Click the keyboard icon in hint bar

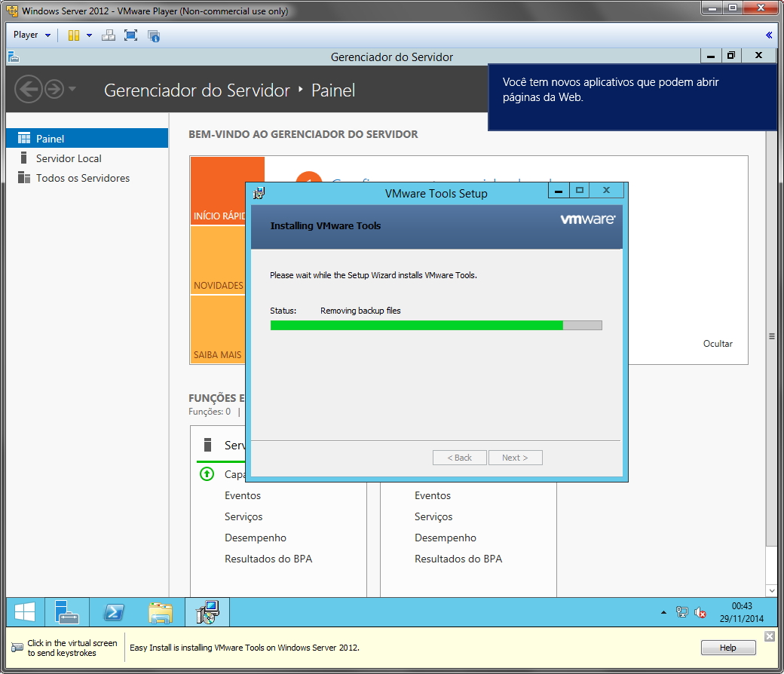click(x=17, y=648)
